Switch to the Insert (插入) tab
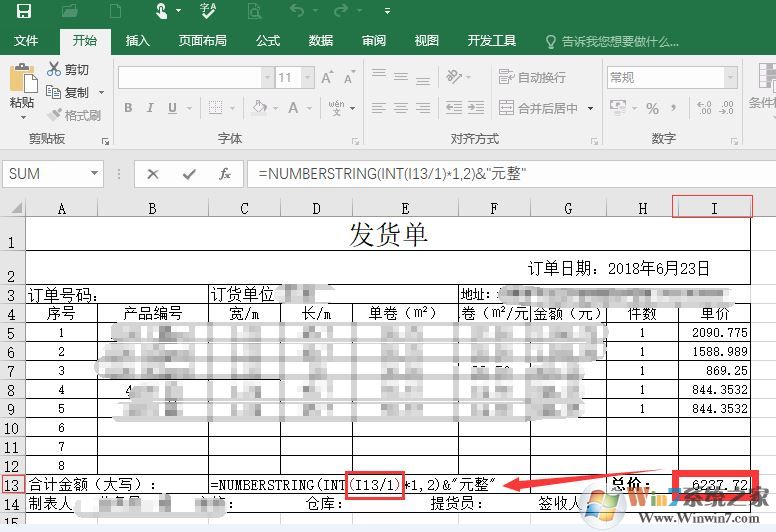Viewport: 776px width, 532px height. click(138, 41)
